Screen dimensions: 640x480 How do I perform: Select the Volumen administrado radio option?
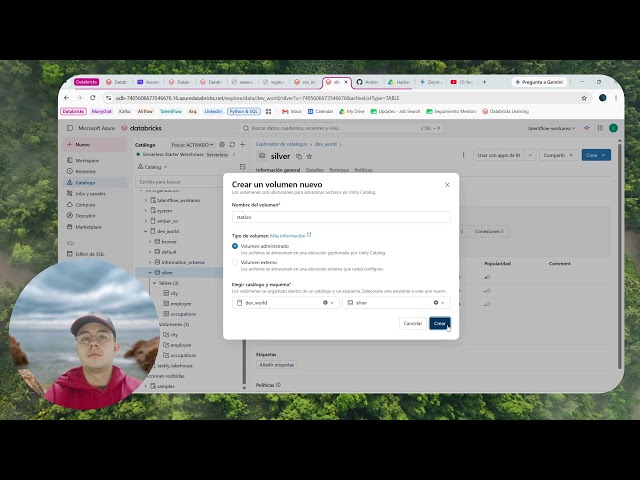[x=235, y=246]
